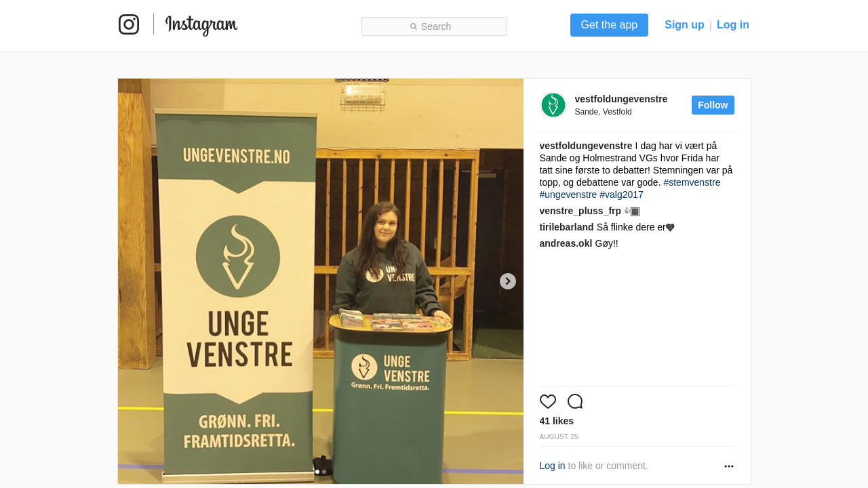
Task: Open tirilebarland commenter profile
Action: click(x=566, y=227)
